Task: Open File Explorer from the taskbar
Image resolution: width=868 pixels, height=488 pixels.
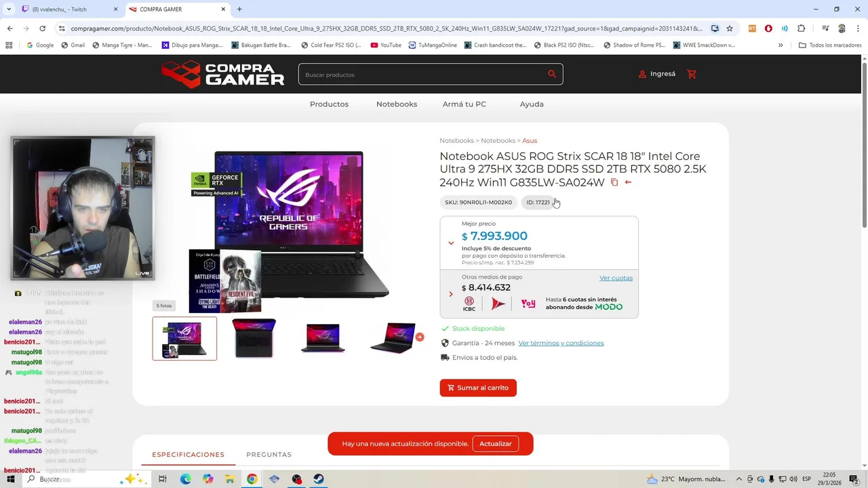Action: click(x=229, y=479)
